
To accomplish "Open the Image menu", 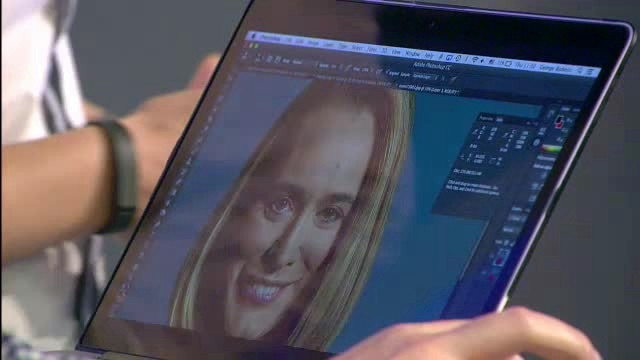I will [x=313, y=42].
